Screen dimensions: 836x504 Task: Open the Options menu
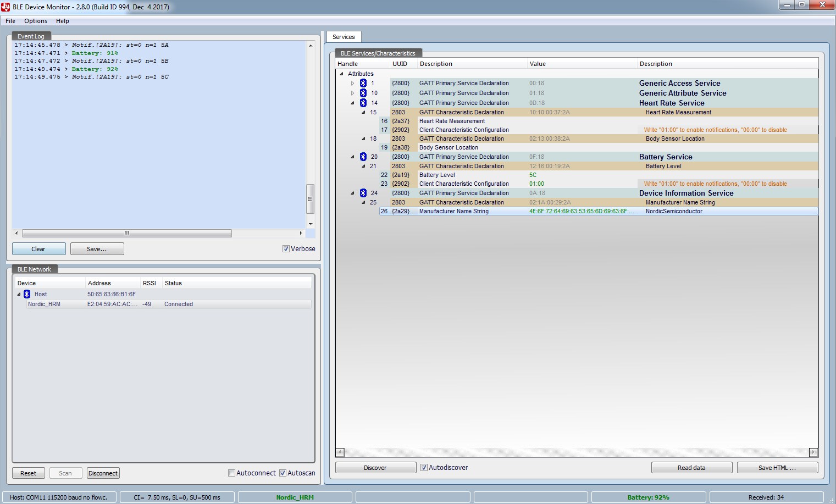click(36, 21)
